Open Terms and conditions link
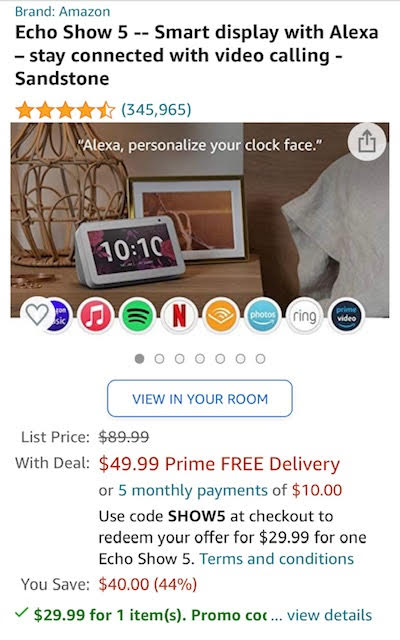Screen dimensions: 400x640 (x=276, y=558)
